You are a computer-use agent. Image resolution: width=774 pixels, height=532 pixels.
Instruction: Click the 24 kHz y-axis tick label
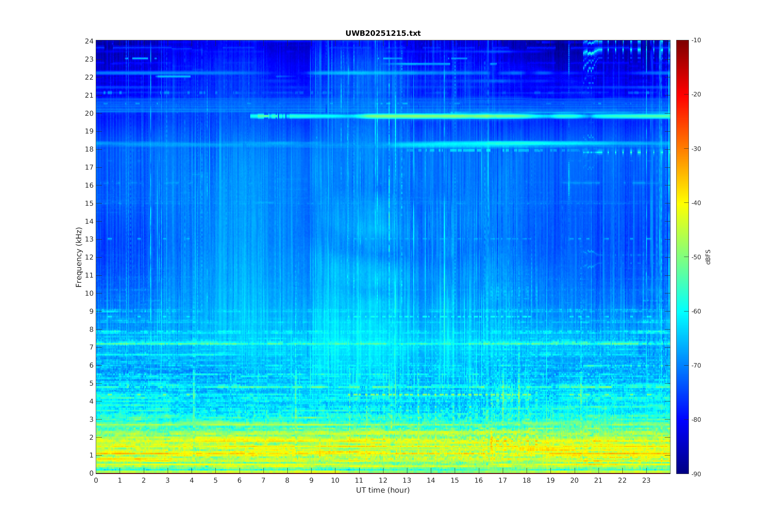click(x=89, y=41)
